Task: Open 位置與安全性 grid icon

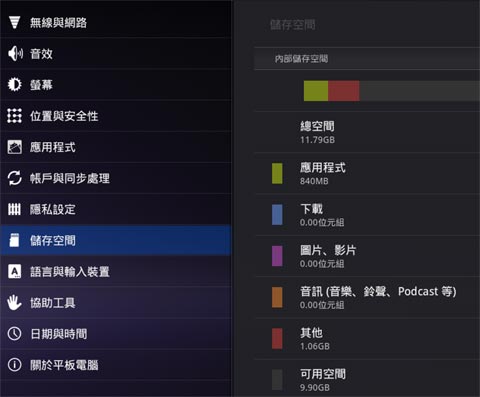Action: tap(15, 116)
